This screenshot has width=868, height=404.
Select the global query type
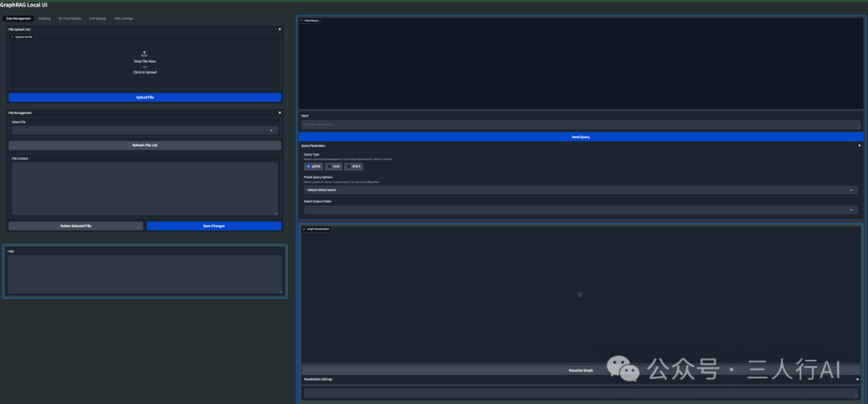313,166
